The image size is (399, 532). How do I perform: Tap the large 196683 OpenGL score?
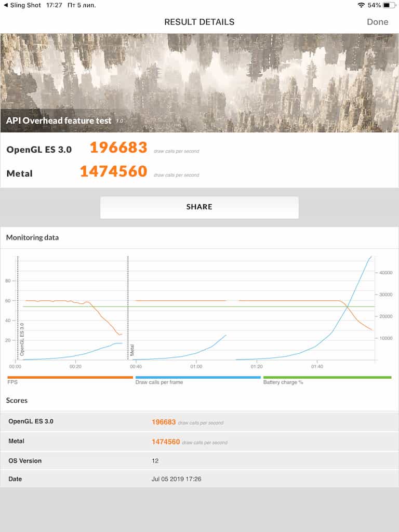point(118,148)
